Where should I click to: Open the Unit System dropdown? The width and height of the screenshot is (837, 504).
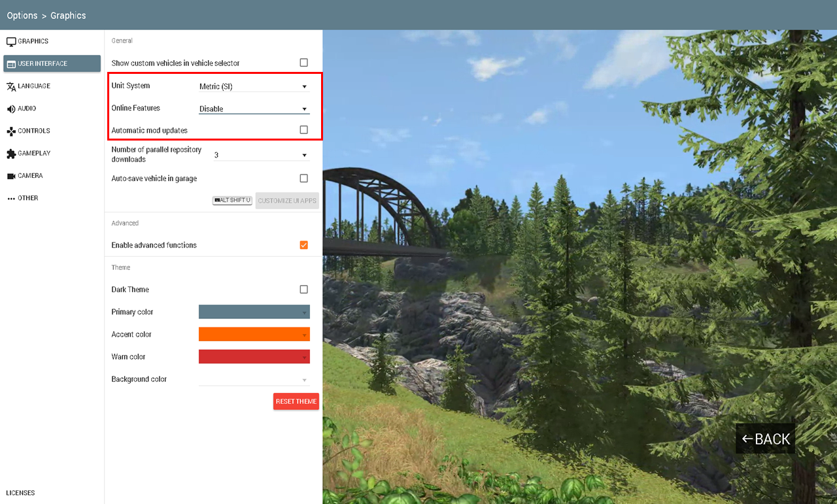point(254,86)
